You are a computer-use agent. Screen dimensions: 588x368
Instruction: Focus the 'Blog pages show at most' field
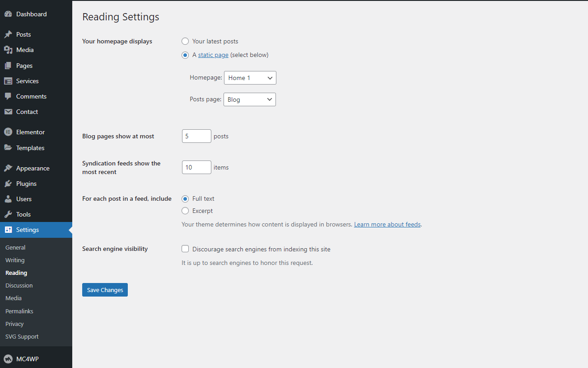tap(196, 136)
